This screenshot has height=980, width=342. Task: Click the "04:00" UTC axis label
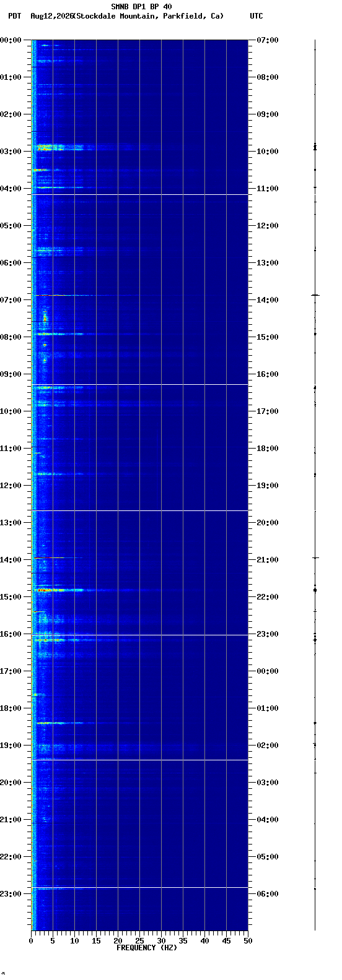tap(267, 820)
